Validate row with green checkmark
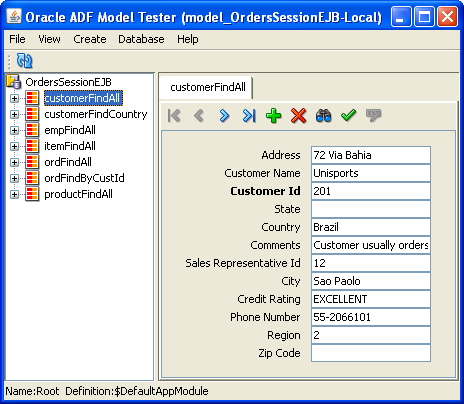This screenshot has height=404, width=464. point(349,115)
